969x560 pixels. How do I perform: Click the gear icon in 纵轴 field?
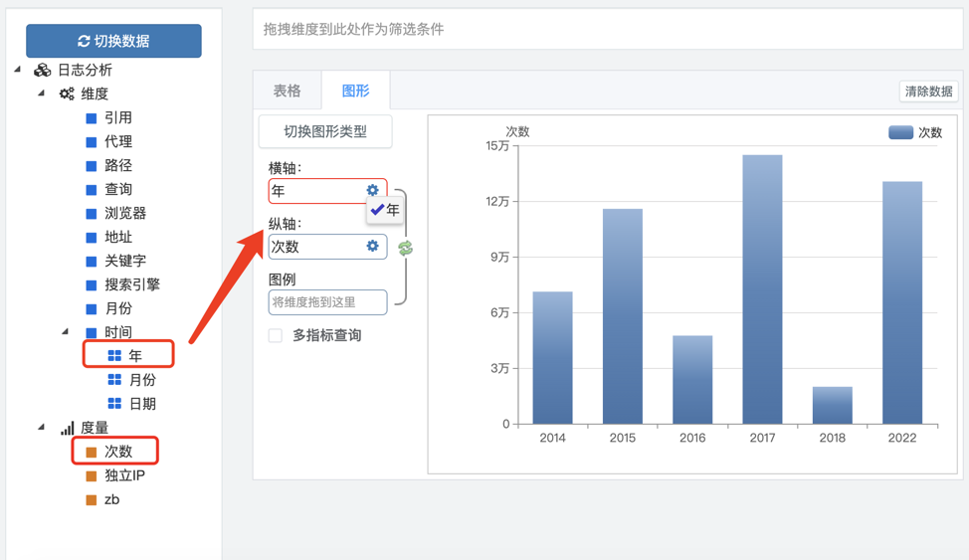372,246
